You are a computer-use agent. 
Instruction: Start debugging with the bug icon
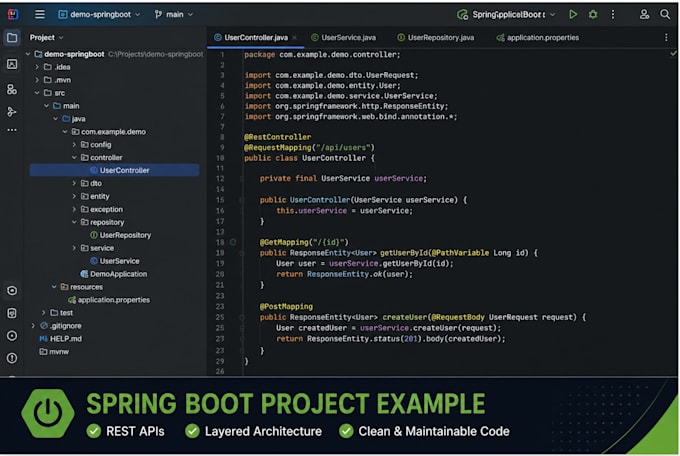coord(593,14)
